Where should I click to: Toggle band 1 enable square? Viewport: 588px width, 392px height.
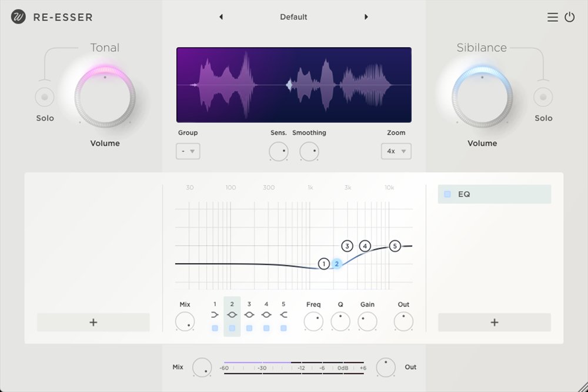tap(215, 328)
